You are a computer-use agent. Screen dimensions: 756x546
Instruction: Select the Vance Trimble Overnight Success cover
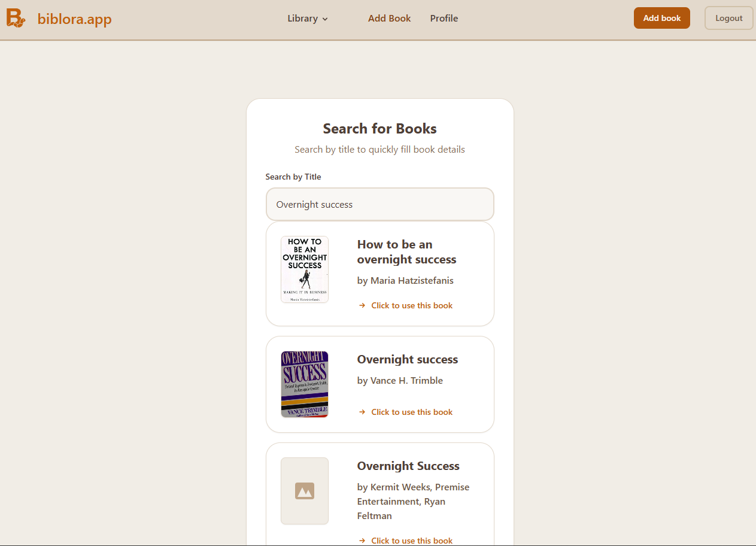pos(305,384)
